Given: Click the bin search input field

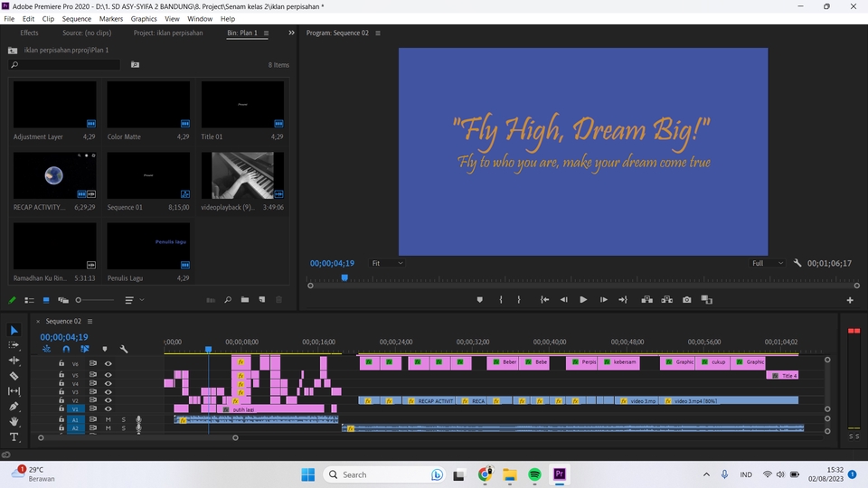Looking at the screenshot, I should (x=64, y=65).
